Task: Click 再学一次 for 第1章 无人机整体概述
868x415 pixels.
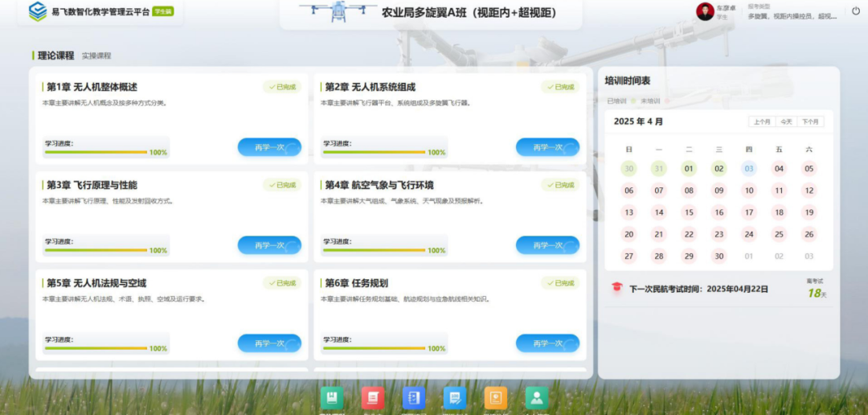Action: pyautogui.click(x=269, y=147)
